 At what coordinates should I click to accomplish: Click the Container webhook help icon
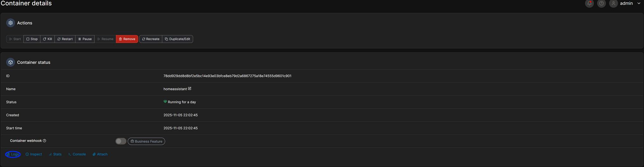tap(45, 141)
